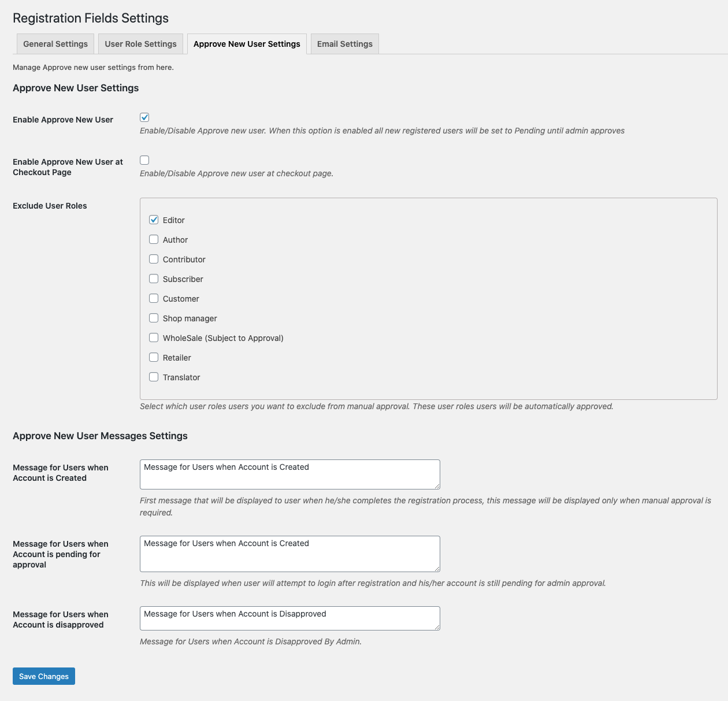Uncheck the Editor role exclusion
The height and width of the screenshot is (701, 728).
[x=154, y=220]
